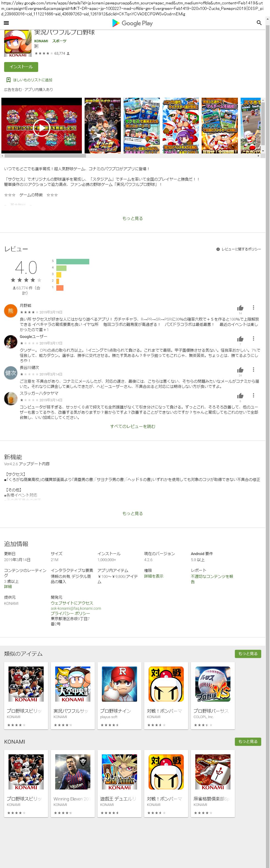Click the 実況パワフルプロ野球 app icon
The height and width of the screenshot is (868, 270).
coord(18,43)
